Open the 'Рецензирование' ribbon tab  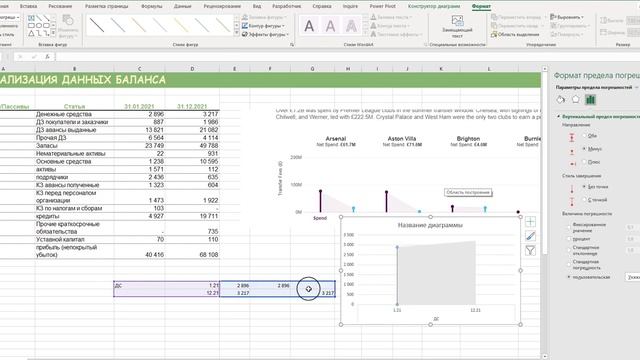click(222, 7)
